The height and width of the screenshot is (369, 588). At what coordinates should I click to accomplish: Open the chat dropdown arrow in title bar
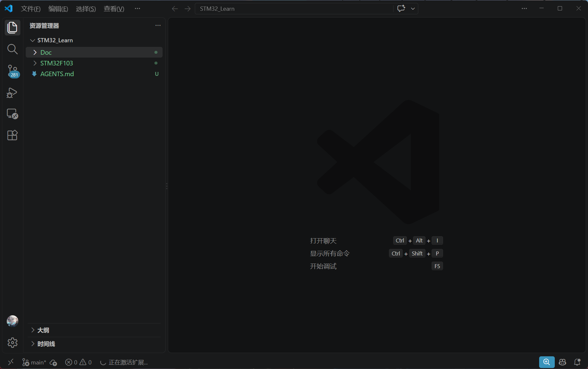(x=413, y=9)
